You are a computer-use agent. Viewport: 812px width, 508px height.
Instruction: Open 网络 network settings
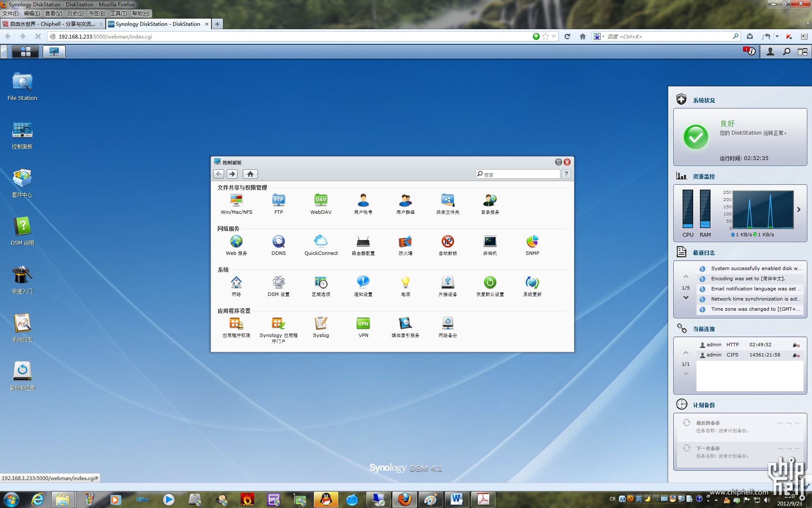coord(236,286)
